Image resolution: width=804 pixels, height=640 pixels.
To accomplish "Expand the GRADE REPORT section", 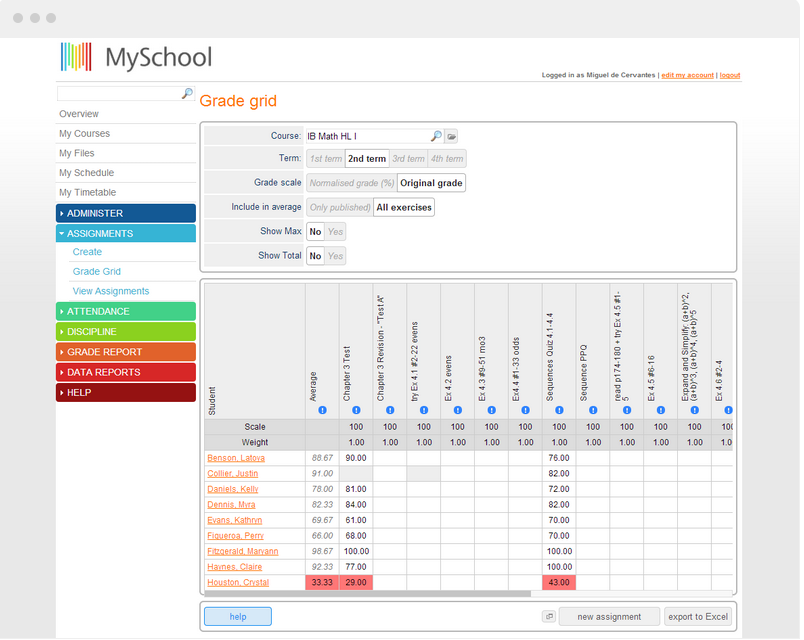I will click(126, 352).
